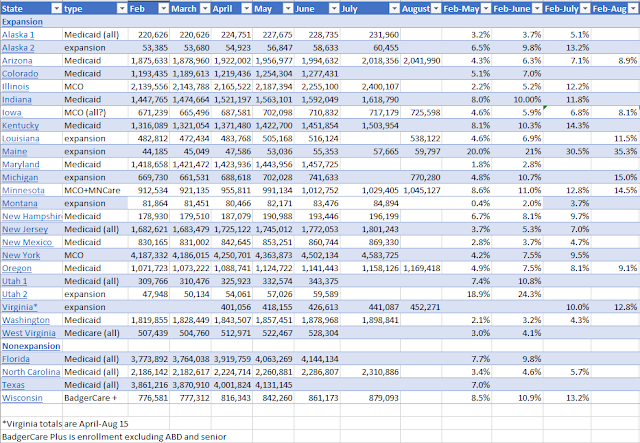Follow the Colorado hyperlink
Screen dimensions: 640x443
point(20,74)
